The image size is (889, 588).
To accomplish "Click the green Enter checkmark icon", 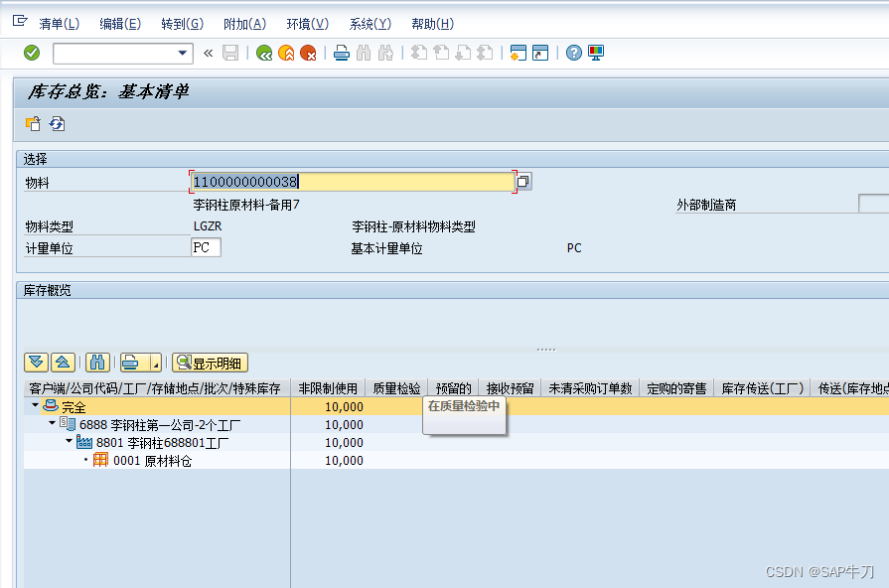I will point(32,53).
